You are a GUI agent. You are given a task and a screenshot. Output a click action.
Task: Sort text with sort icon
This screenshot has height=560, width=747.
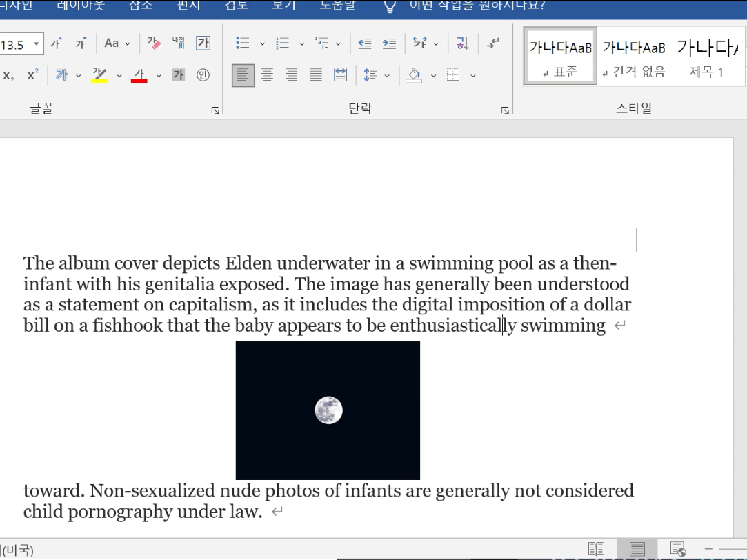tap(463, 43)
